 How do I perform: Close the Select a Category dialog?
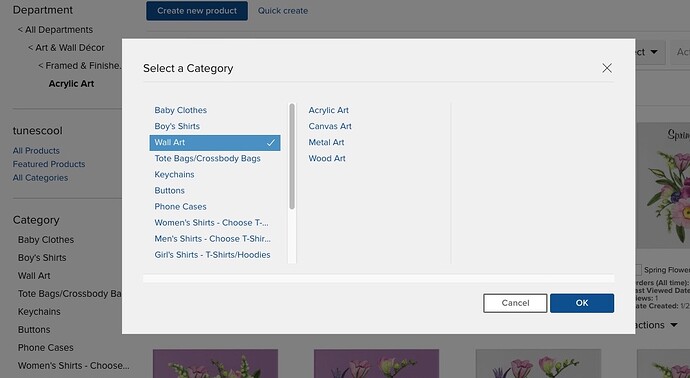click(607, 68)
